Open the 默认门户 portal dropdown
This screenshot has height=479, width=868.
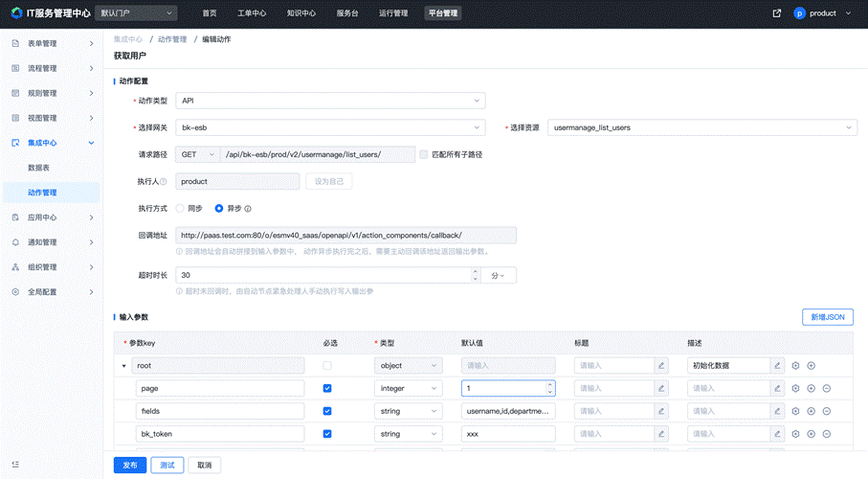[x=136, y=13]
